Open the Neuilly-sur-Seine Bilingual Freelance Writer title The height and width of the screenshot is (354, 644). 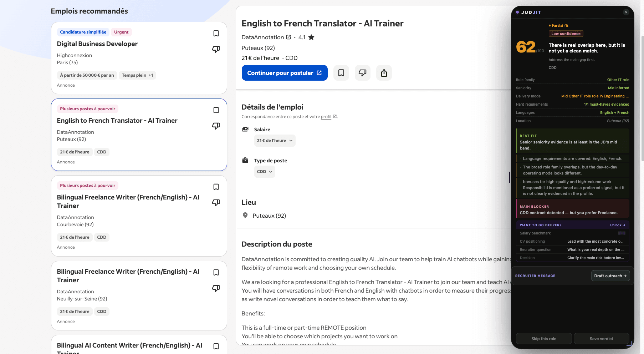pyautogui.click(x=128, y=276)
